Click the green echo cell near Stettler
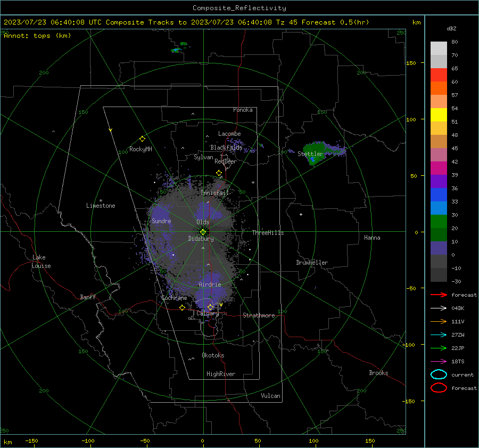Screen dimensions: 479x448 pyautogui.click(x=315, y=153)
